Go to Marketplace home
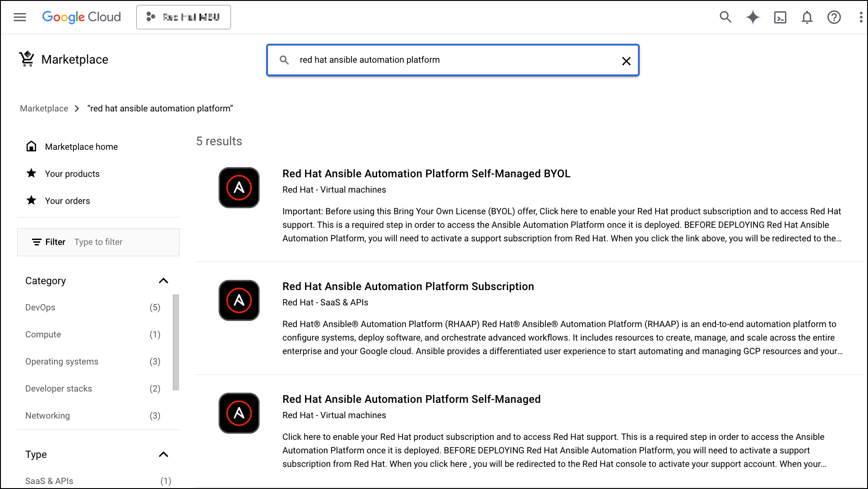This screenshot has width=868, height=489. click(81, 147)
